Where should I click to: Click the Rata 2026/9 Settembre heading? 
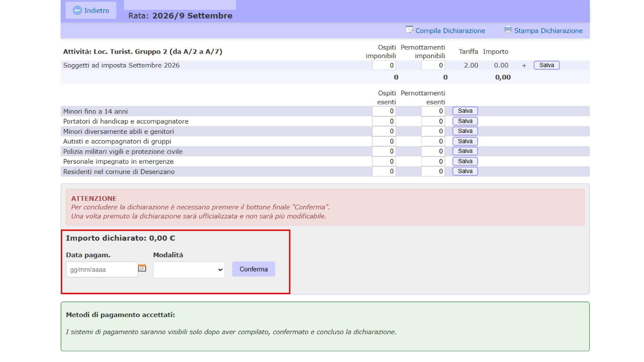coord(180,16)
